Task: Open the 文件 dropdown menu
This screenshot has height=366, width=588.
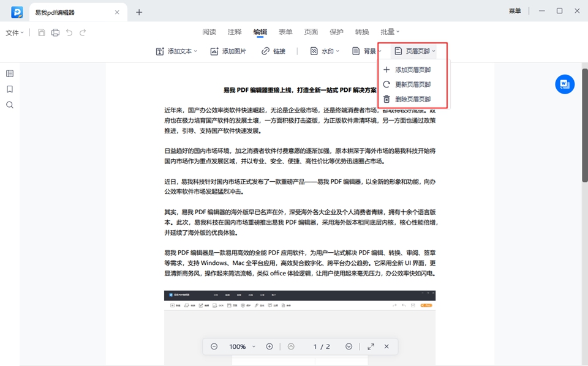Action: (x=15, y=32)
